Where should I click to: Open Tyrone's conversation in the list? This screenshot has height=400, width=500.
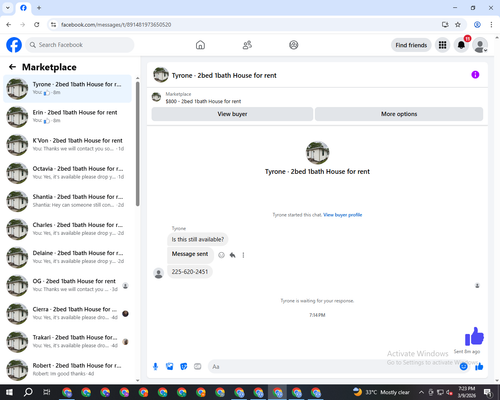pyautogui.click(x=67, y=89)
